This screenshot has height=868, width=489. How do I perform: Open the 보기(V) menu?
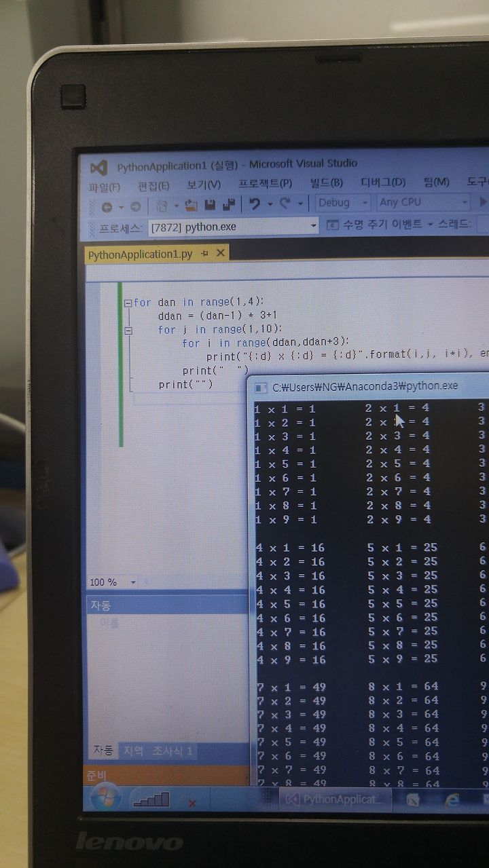[x=204, y=185]
